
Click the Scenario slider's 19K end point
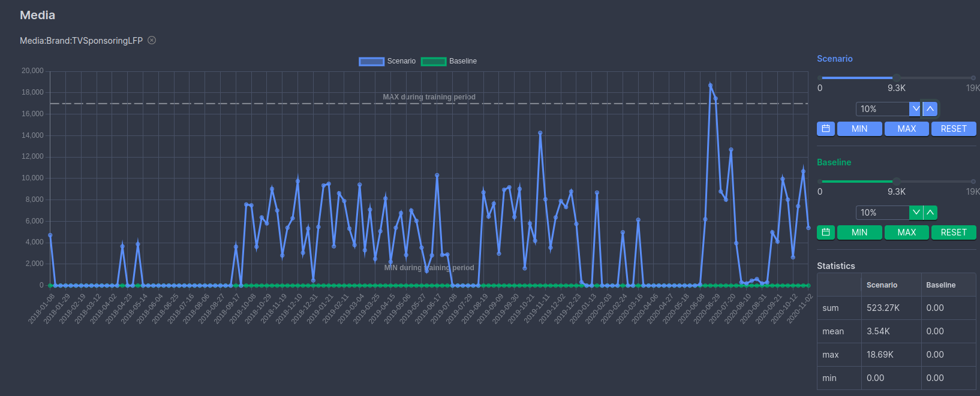pyautogui.click(x=973, y=78)
